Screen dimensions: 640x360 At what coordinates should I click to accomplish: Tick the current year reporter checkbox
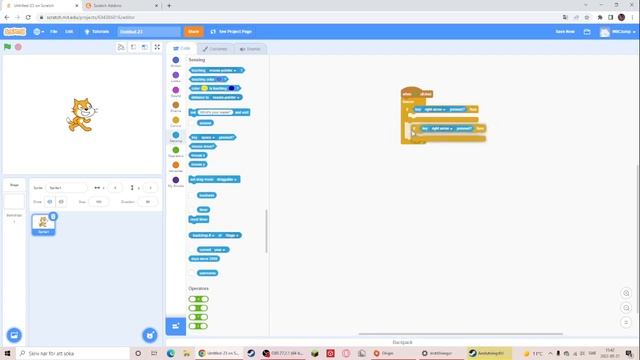point(192,249)
